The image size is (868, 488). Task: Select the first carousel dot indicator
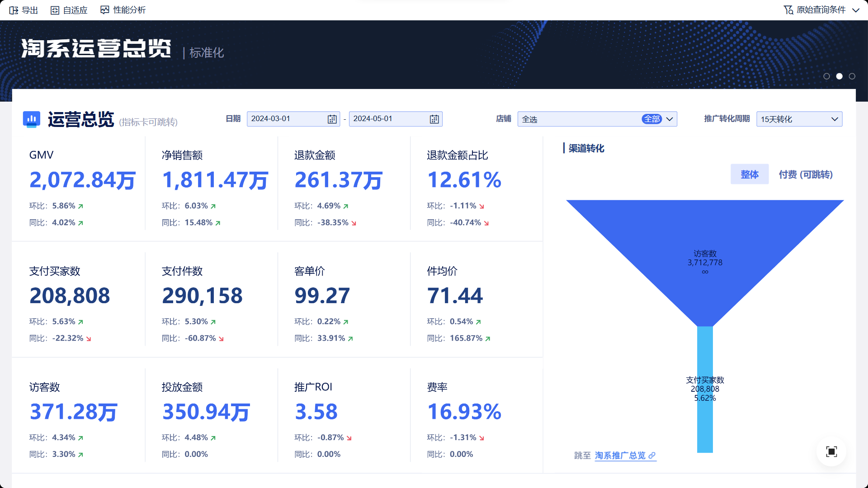(x=826, y=76)
